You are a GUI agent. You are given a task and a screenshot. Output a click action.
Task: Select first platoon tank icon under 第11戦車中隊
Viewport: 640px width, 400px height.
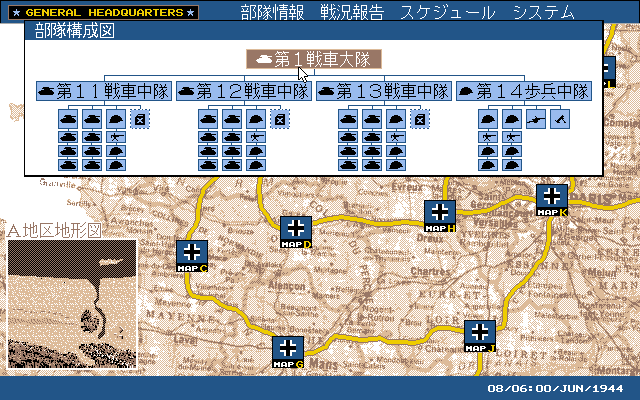[x=68, y=119]
